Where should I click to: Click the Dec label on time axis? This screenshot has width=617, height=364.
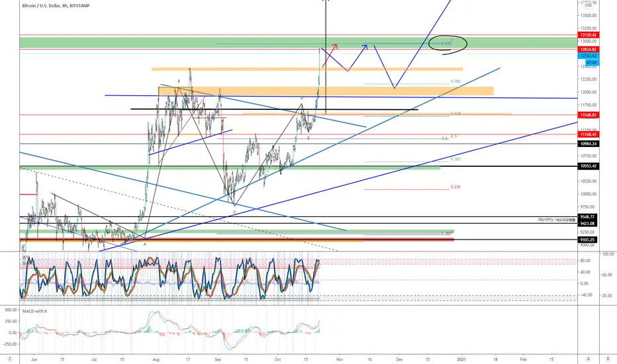tap(399, 359)
